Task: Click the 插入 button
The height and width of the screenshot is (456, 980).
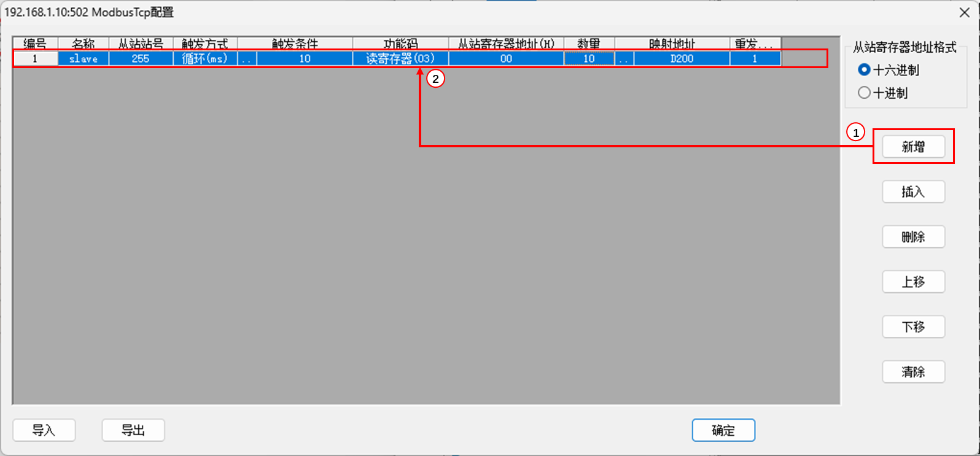Action: pos(913,191)
